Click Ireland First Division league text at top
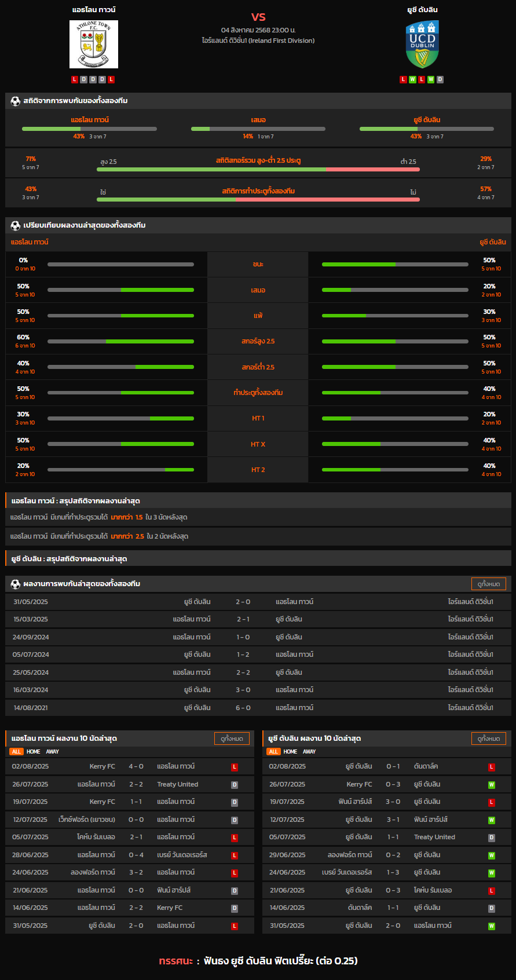The height and width of the screenshot is (980, 516). click(x=258, y=41)
